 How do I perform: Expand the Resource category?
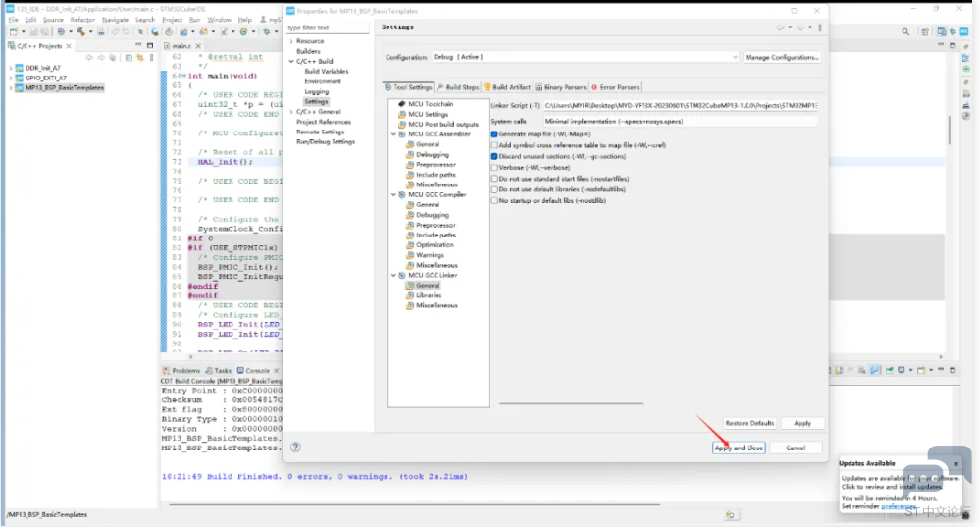291,41
